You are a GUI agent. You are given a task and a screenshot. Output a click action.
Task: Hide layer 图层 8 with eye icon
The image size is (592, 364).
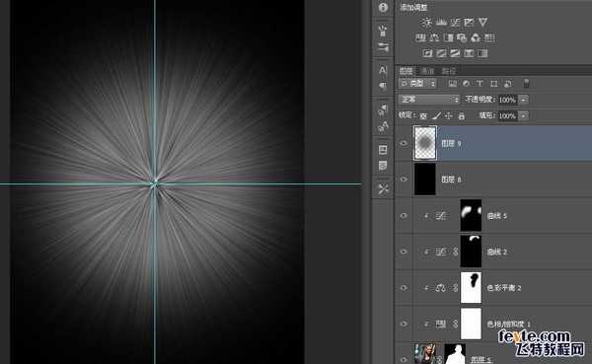404,179
